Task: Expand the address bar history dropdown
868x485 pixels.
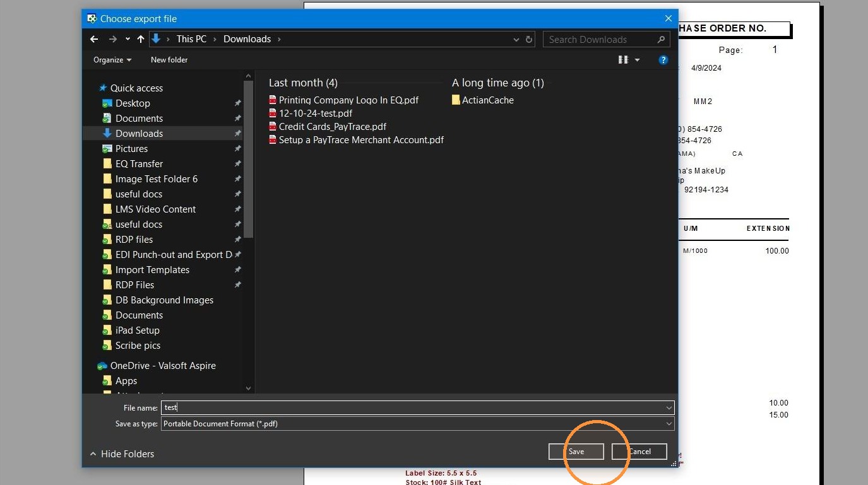Action: [x=517, y=39]
